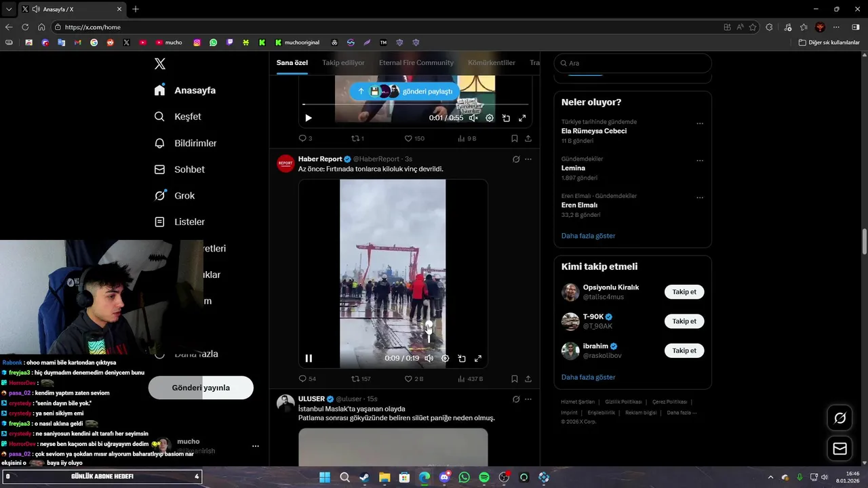Open Bildirimler notifications page
The image size is (868, 488).
tap(185, 143)
